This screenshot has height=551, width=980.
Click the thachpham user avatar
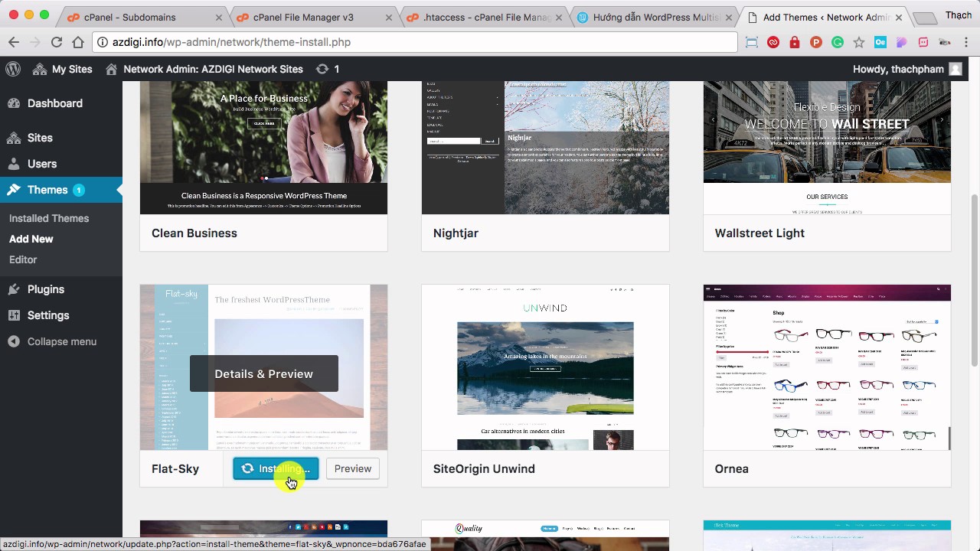coord(955,69)
